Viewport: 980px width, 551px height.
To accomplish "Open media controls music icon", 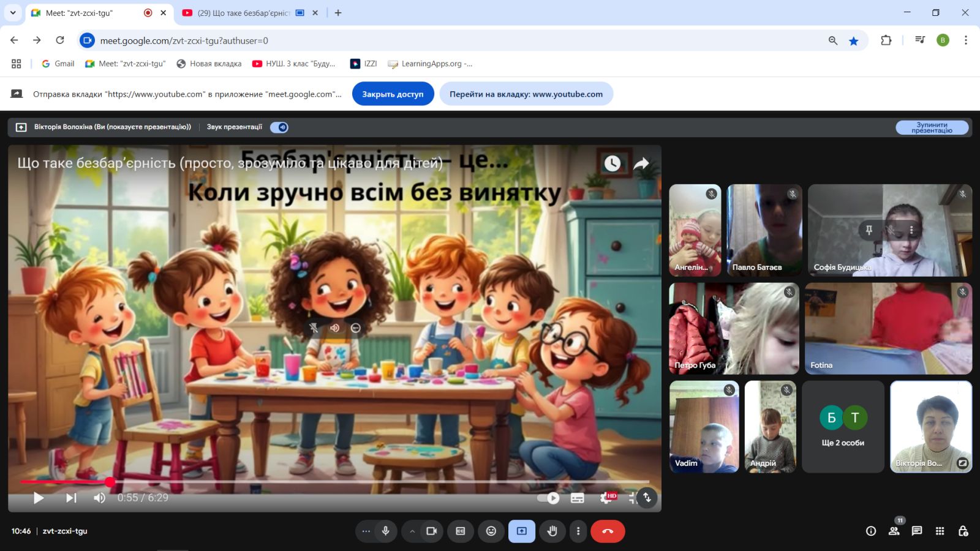I will 920,40.
